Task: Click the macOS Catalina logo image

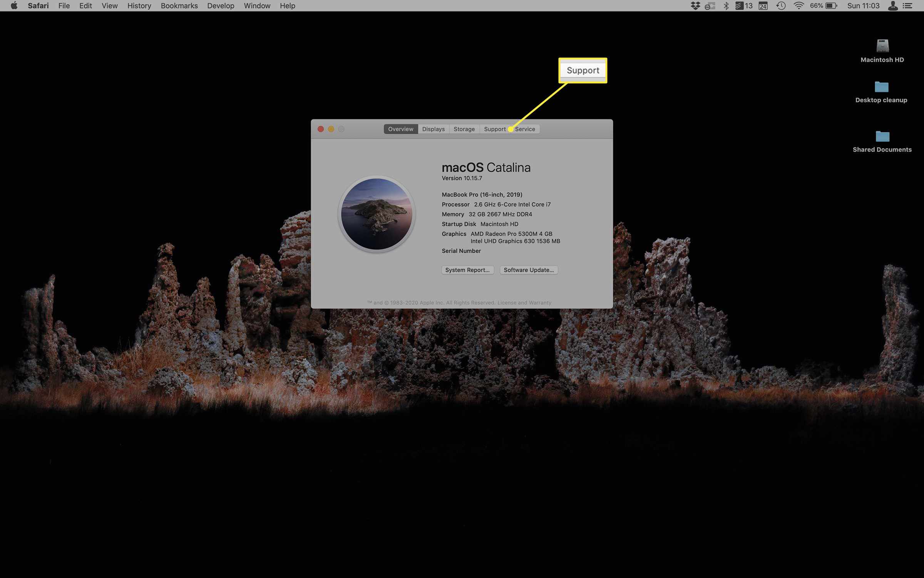Action: coord(377,214)
